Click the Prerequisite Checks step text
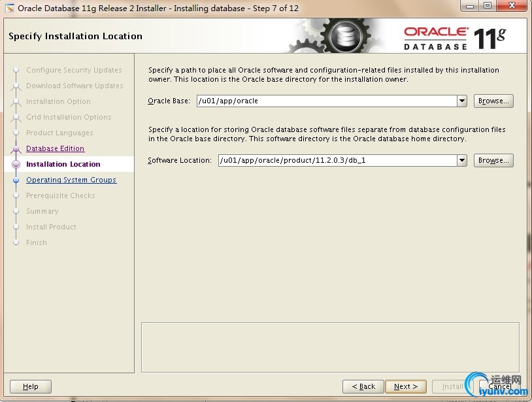 click(x=60, y=195)
